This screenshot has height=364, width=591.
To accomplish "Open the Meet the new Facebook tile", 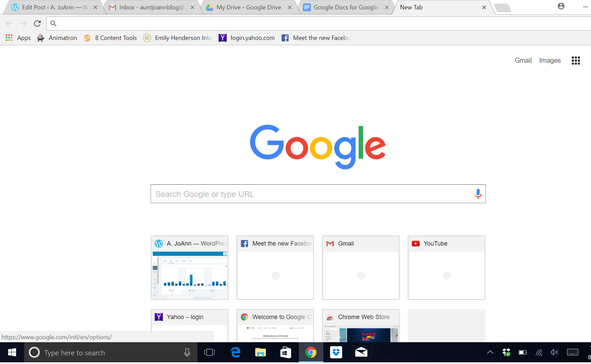I will pyautogui.click(x=275, y=268).
